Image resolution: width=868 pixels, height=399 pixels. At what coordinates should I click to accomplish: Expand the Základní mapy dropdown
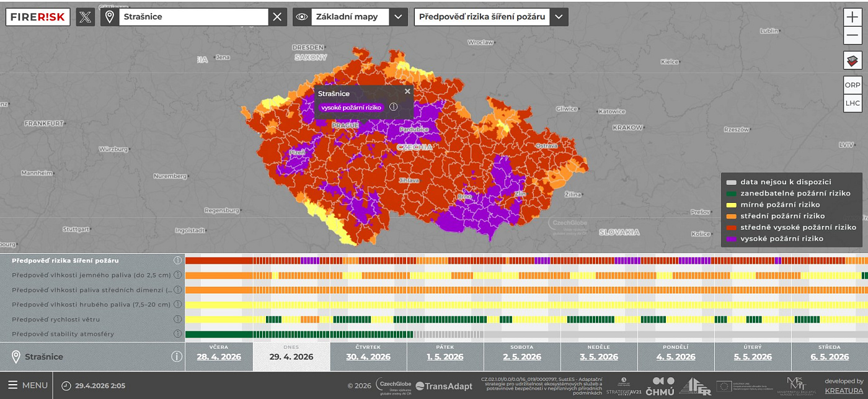tap(398, 17)
